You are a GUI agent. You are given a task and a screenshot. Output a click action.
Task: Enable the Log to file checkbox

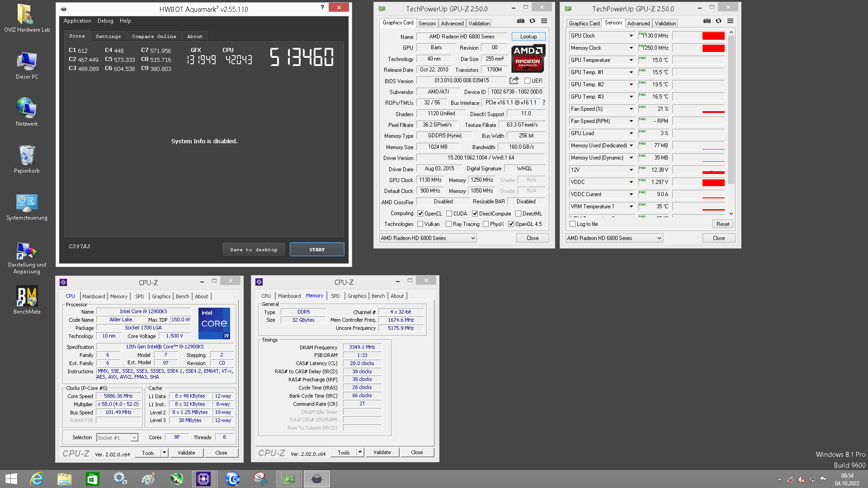[573, 224]
